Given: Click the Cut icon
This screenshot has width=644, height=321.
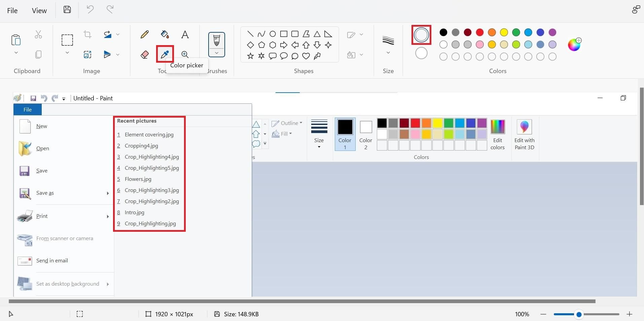Looking at the screenshot, I should 38,34.
